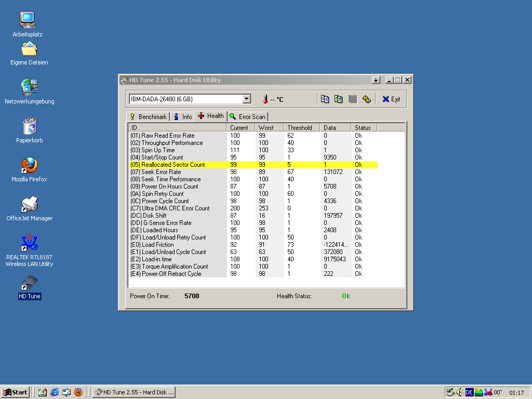The height and width of the screenshot is (399, 532).
Task: Open the Error Scan tab
Action: [247, 117]
